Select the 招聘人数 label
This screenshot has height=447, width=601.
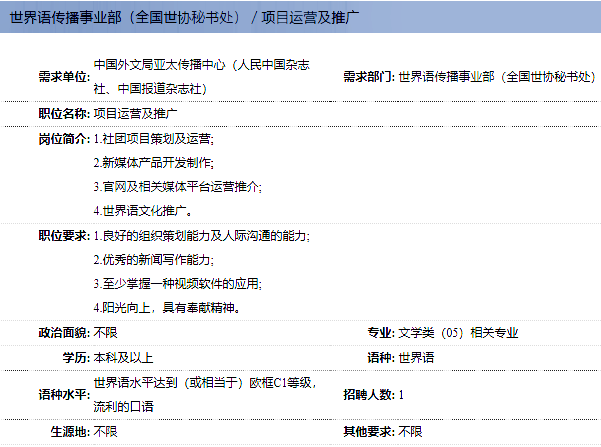[369, 394]
